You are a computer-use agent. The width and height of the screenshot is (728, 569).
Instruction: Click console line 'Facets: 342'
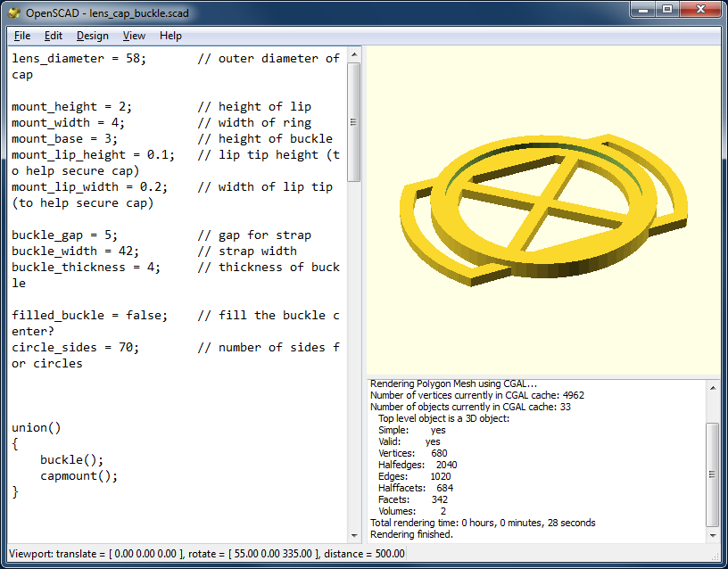point(413,499)
